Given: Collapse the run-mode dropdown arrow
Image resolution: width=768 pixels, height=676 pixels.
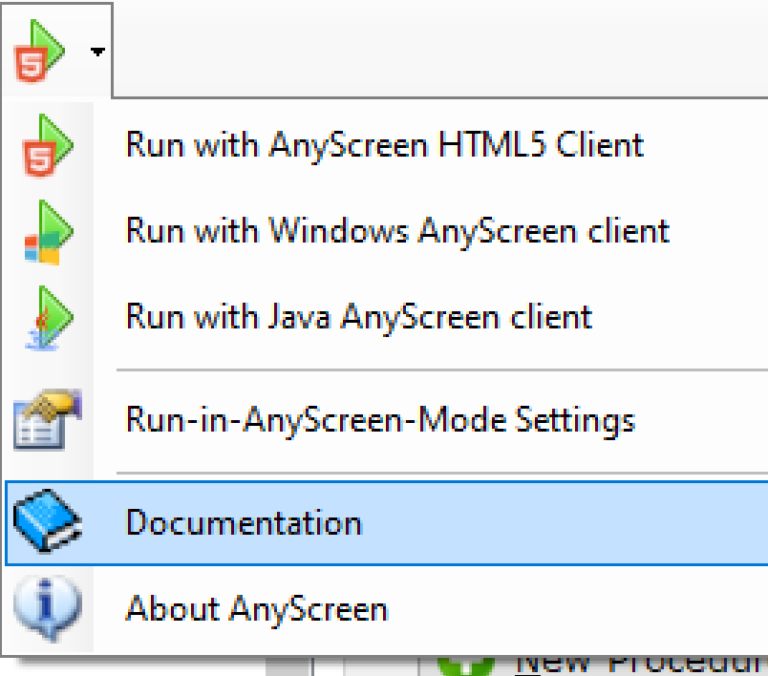Looking at the screenshot, I should (x=97, y=51).
